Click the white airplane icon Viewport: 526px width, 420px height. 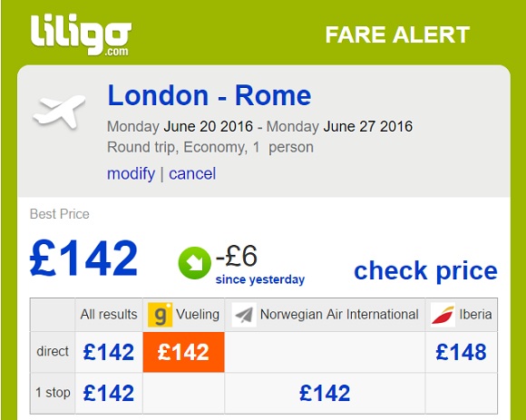click(x=59, y=112)
